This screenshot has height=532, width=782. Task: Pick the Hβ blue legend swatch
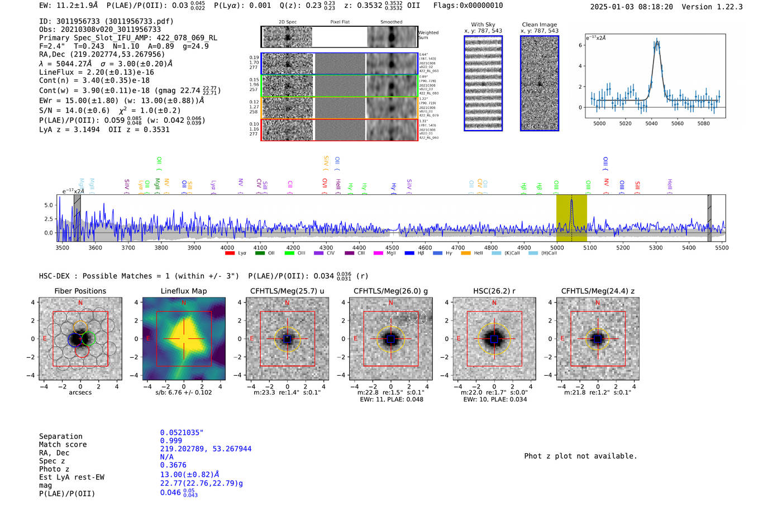coord(409,253)
